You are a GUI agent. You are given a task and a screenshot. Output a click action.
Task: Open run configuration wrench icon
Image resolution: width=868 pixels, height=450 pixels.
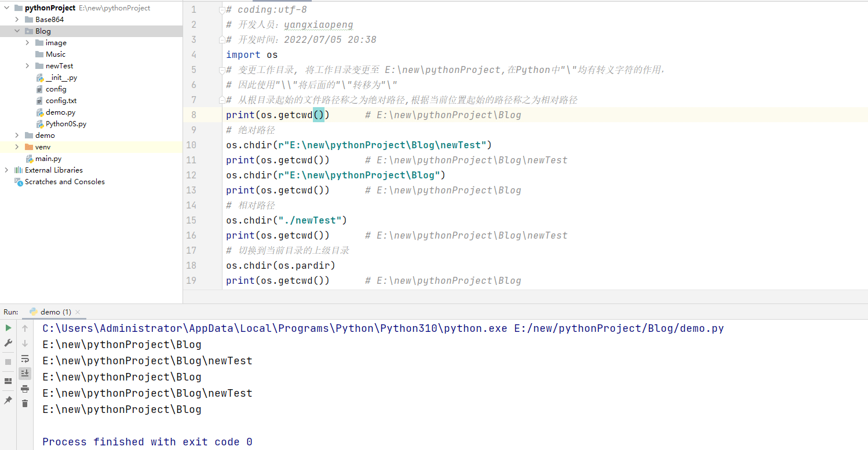click(8, 343)
